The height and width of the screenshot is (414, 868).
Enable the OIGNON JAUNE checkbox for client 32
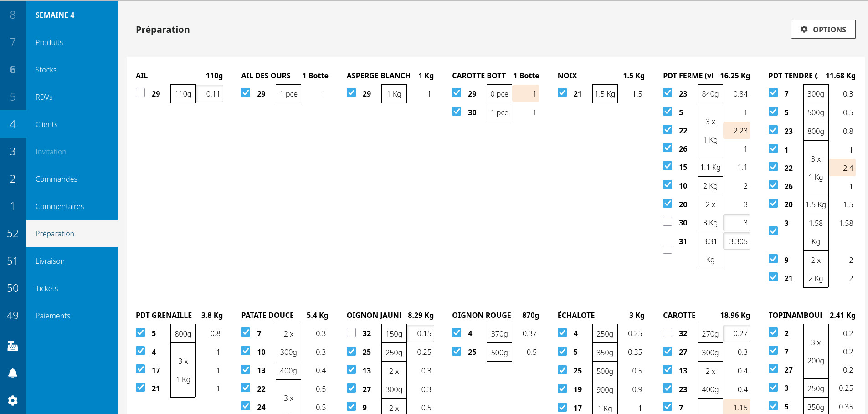(x=351, y=333)
